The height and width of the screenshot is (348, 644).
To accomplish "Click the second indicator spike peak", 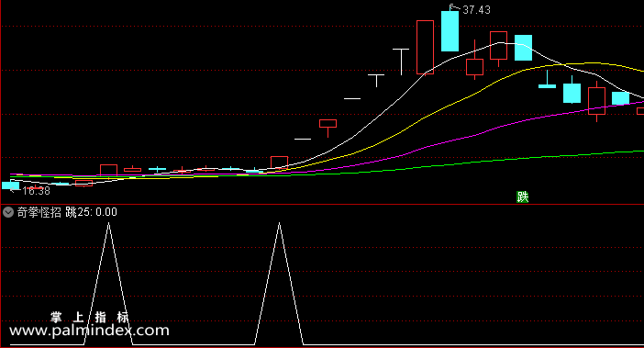I will (x=279, y=223).
